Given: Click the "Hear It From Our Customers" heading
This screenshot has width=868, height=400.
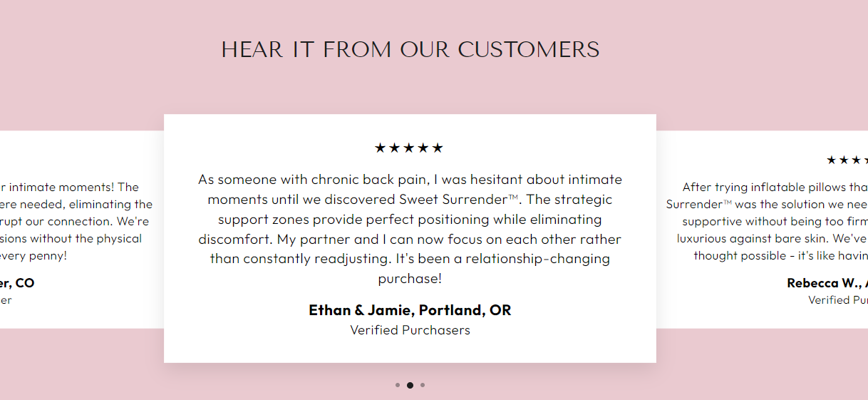Looking at the screenshot, I should [410, 50].
